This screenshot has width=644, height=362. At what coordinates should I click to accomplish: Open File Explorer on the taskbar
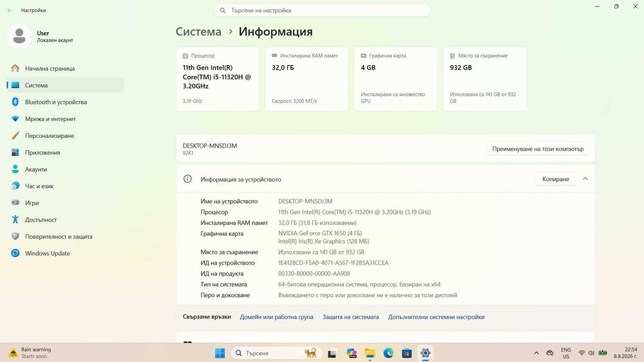click(370, 353)
